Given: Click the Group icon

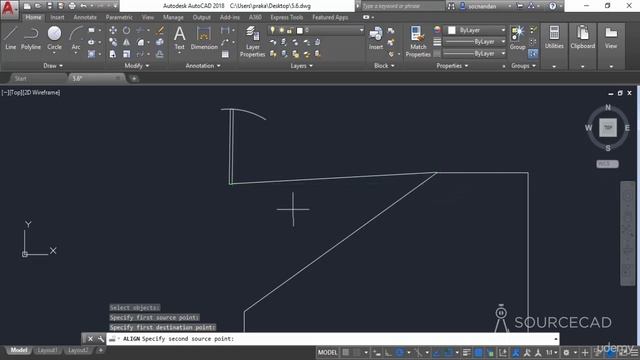Looking at the screenshot, I should [518, 38].
